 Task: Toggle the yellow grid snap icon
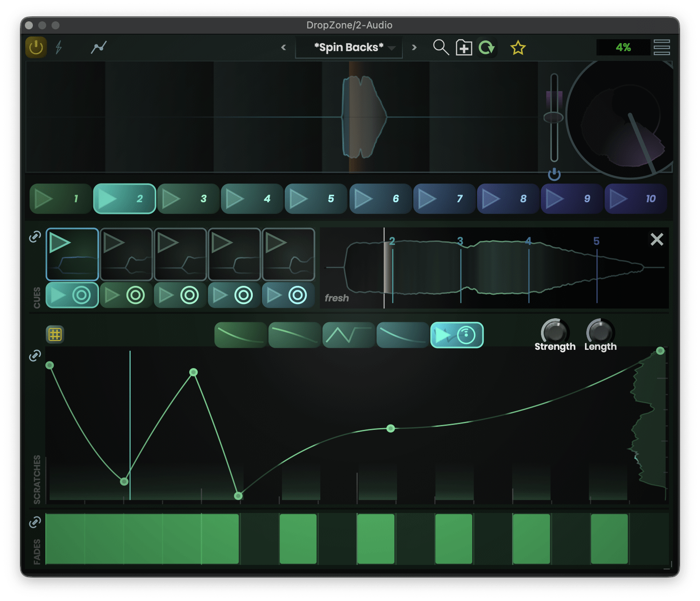click(55, 334)
